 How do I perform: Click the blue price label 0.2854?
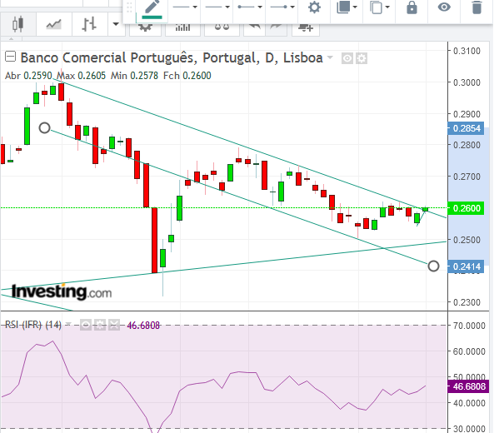[467, 128]
